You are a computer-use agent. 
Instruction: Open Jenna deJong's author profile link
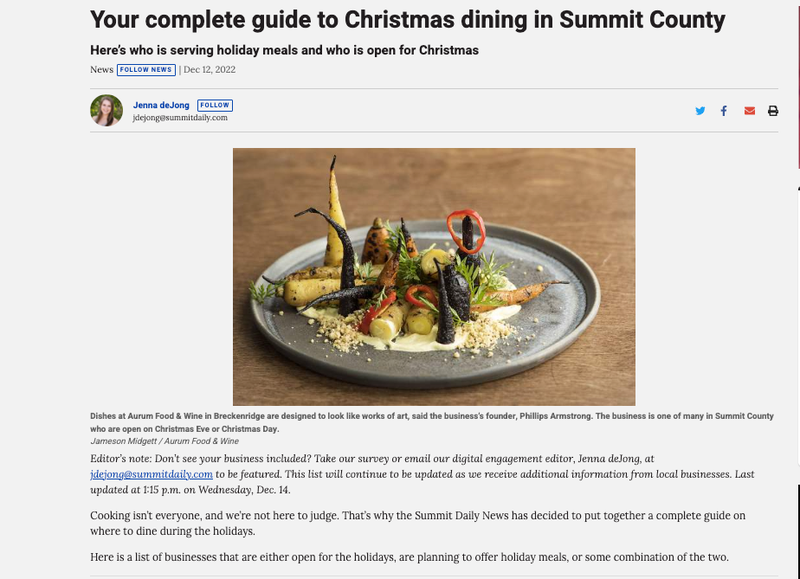(161, 105)
